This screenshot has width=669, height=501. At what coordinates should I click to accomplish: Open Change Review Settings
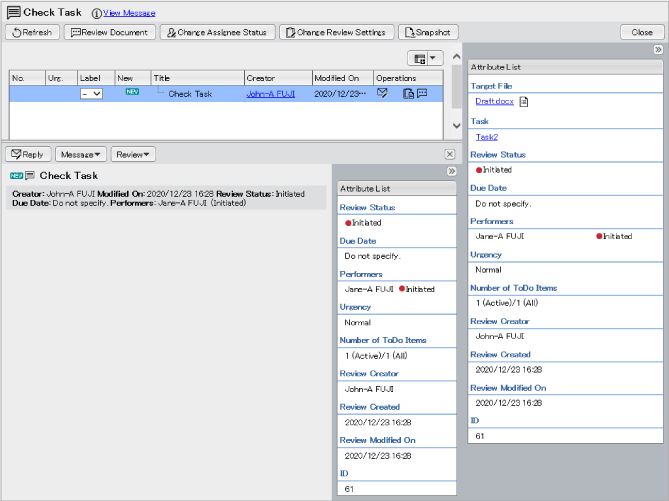coord(335,32)
